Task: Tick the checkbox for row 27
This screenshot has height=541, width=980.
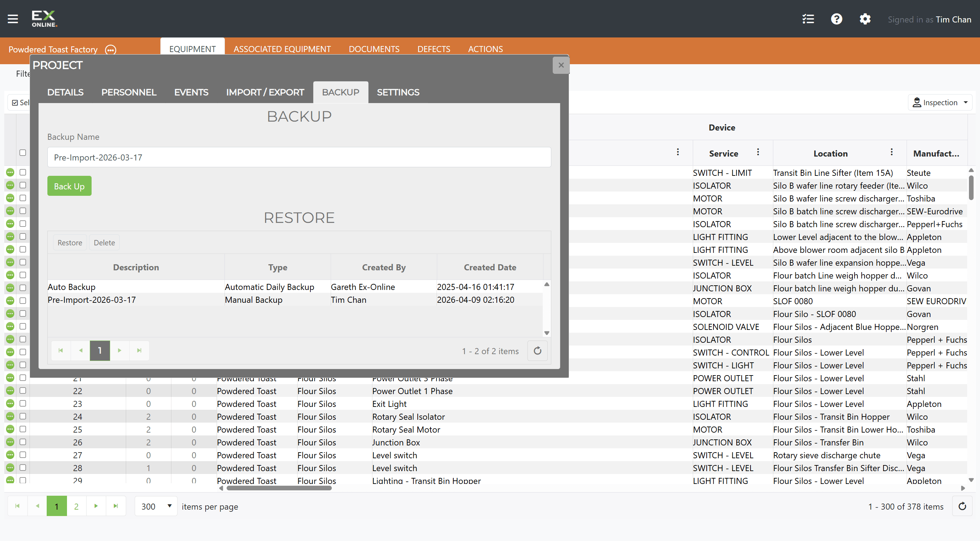Action: pyautogui.click(x=23, y=455)
